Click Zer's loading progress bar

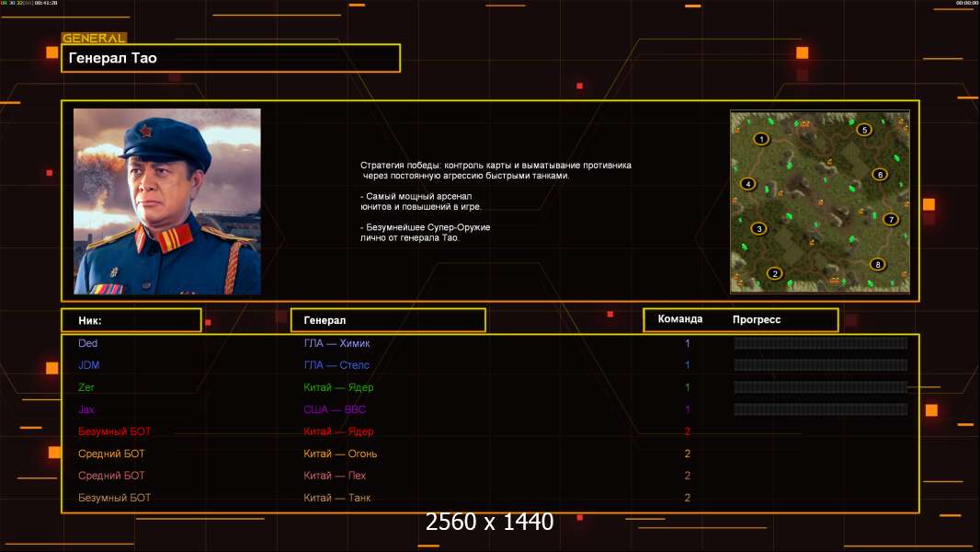[x=821, y=387]
